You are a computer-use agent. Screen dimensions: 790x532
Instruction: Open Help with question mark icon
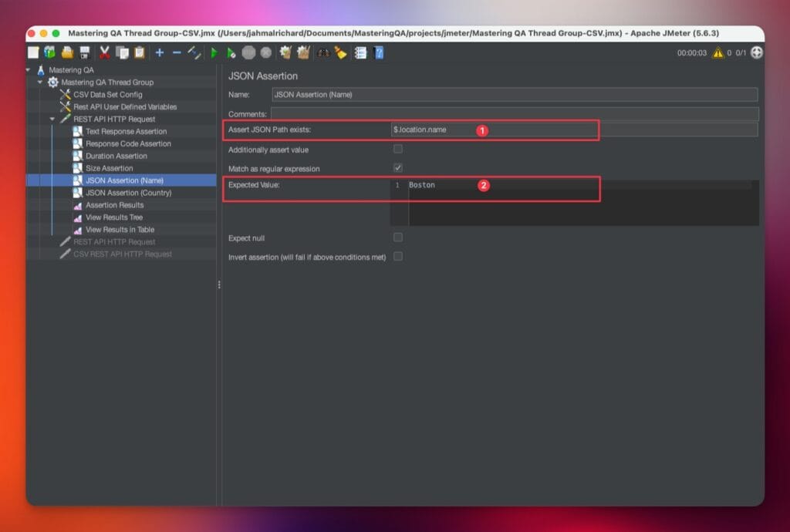tap(379, 52)
